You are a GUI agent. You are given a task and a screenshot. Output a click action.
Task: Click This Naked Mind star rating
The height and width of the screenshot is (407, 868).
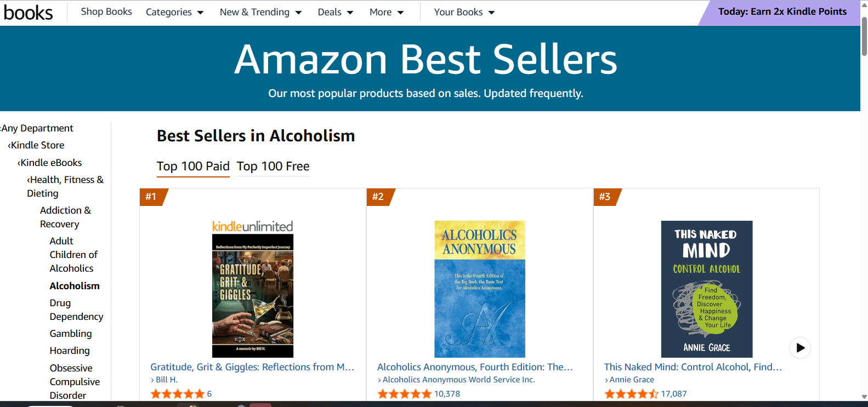pos(631,394)
